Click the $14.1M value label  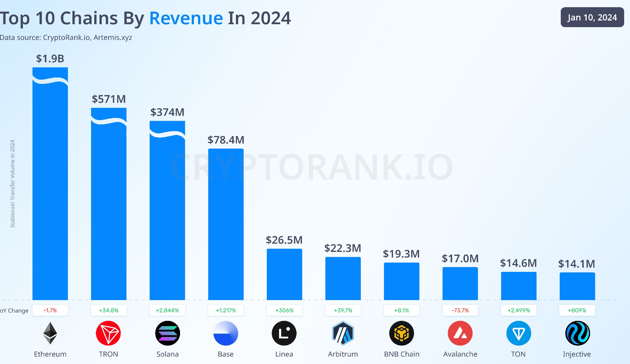[577, 264]
